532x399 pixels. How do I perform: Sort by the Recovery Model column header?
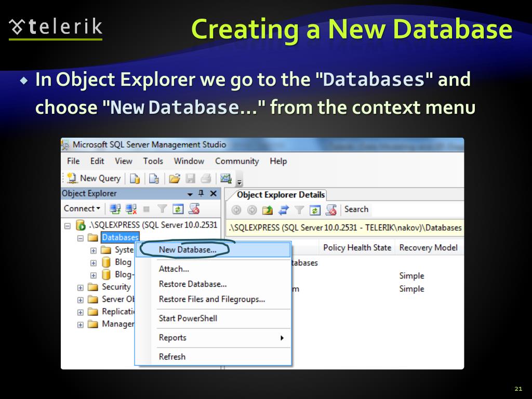point(428,248)
